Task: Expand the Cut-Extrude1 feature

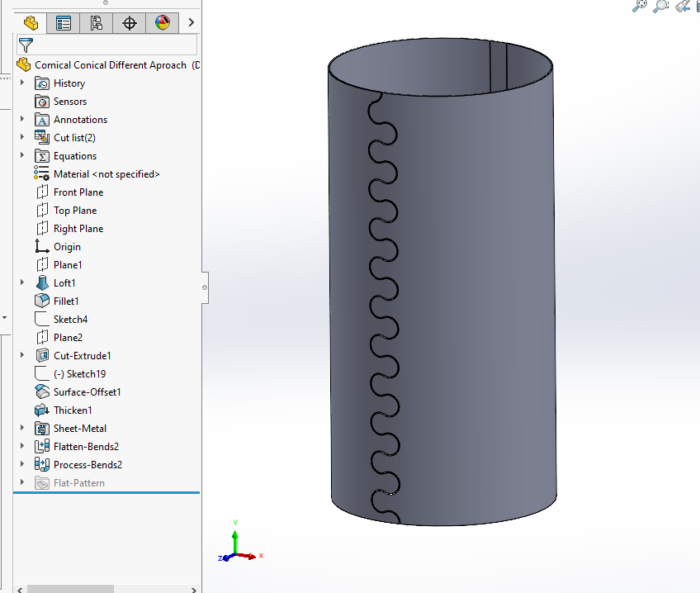Action: [22, 356]
